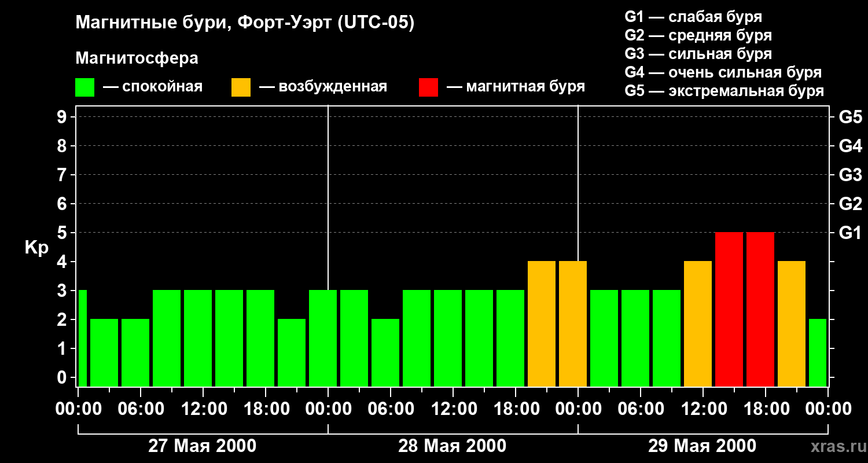Click the 'G4' label on the right axis

point(850,146)
